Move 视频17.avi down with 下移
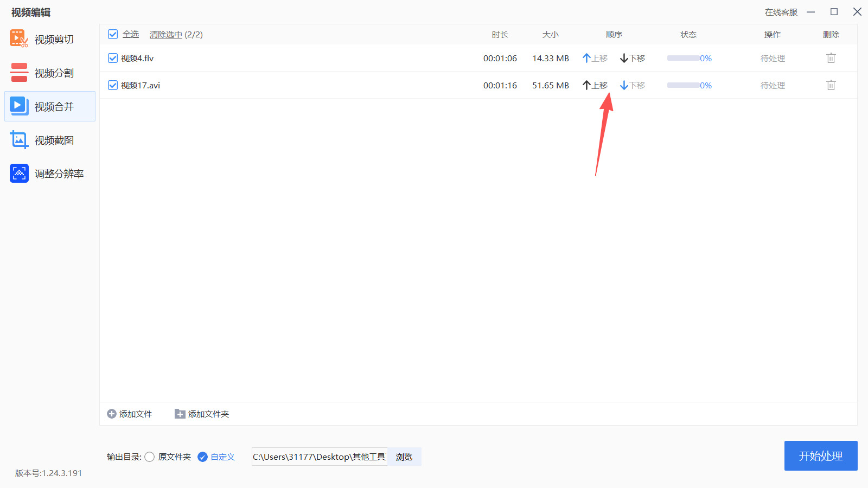Screen dimensions: 868x488 [633, 85]
